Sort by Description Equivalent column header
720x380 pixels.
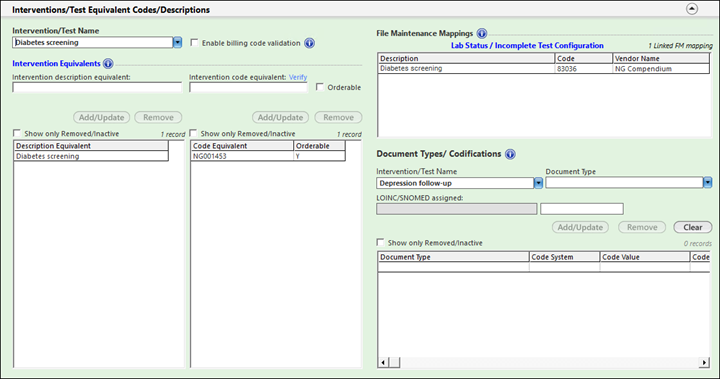(91, 146)
